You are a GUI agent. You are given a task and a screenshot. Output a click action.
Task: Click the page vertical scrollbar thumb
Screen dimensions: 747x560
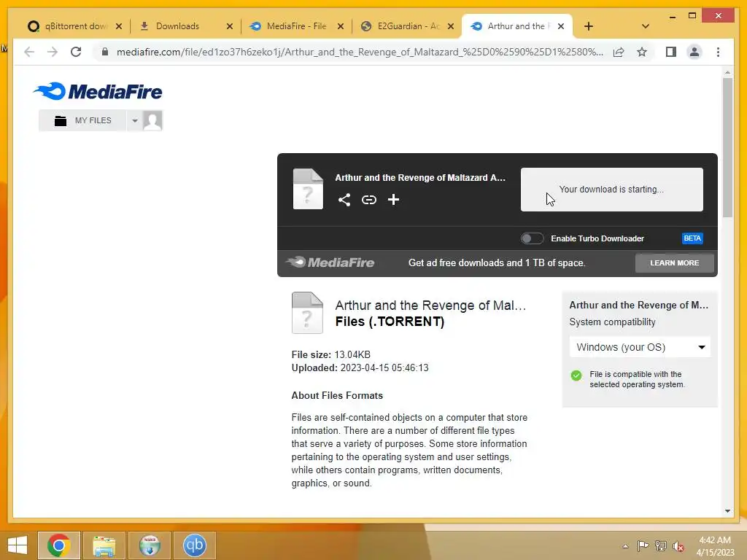coord(727,147)
